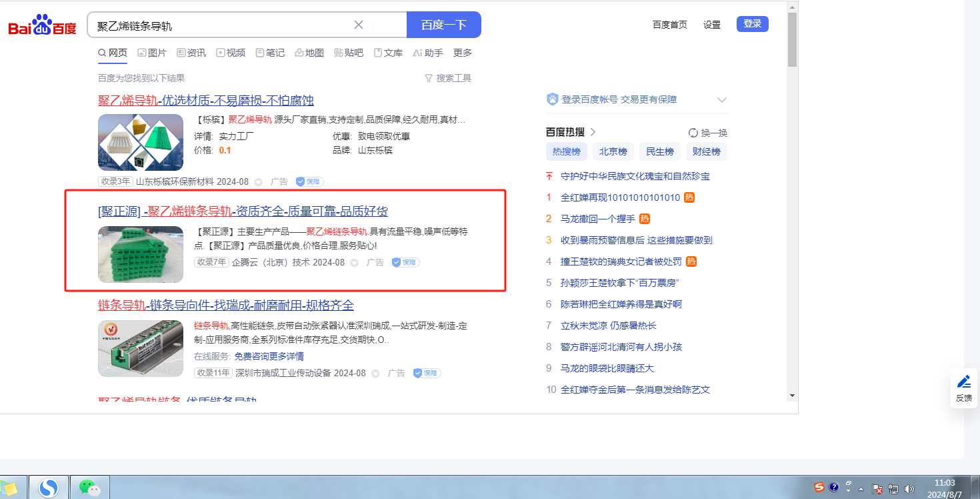Click the 百度一下 search button
980x499 pixels.
tap(443, 25)
